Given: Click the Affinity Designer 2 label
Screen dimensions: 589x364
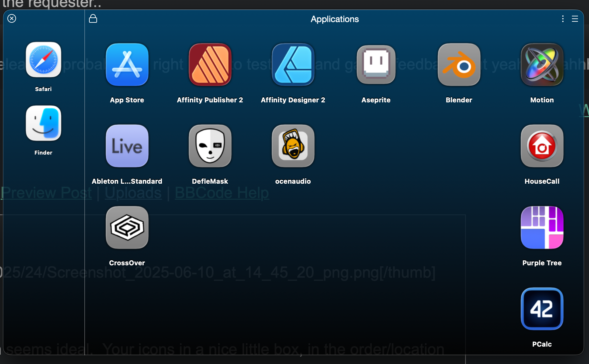Looking at the screenshot, I should click(x=293, y=100).
